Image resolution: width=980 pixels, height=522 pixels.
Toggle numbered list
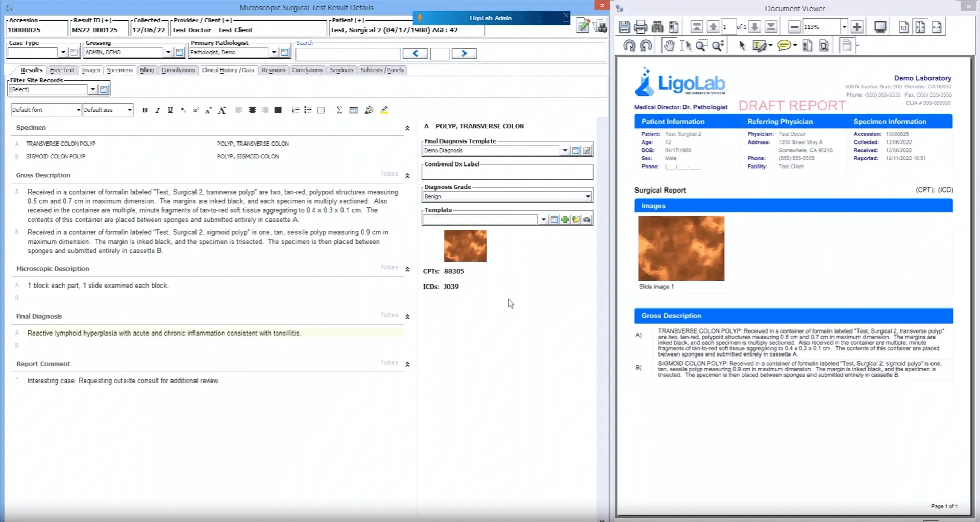(295, 110)
